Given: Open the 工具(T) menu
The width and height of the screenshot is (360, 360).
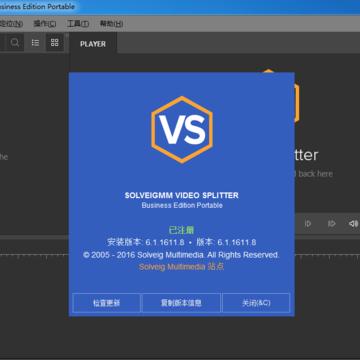Looking at the screenshot, I should coord(78,24).
